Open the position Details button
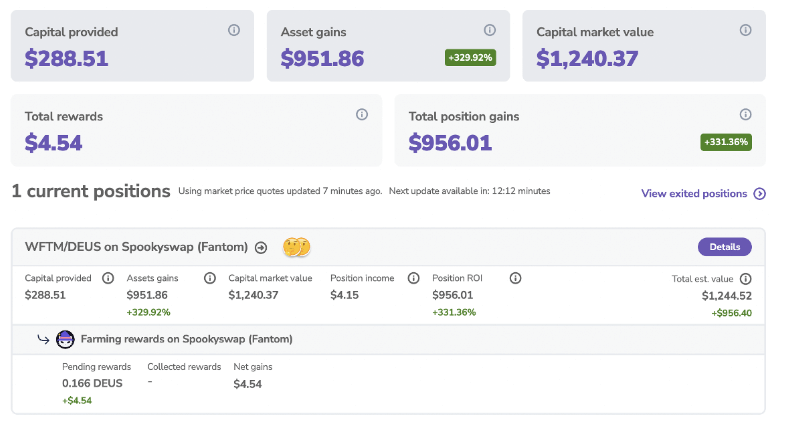This screenshot has height=432, width=786. pyautogui.click(x=724, y=246)
